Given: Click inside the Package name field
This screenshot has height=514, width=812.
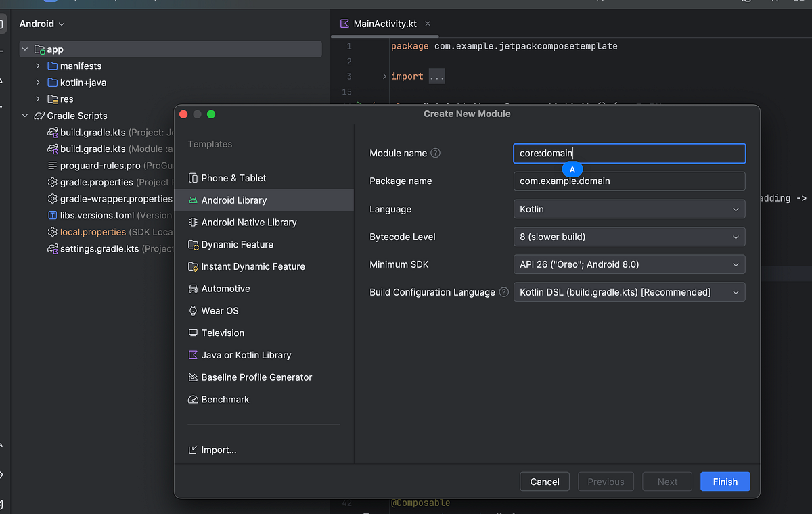Looking at the screenshot, I should coord(629,181).
